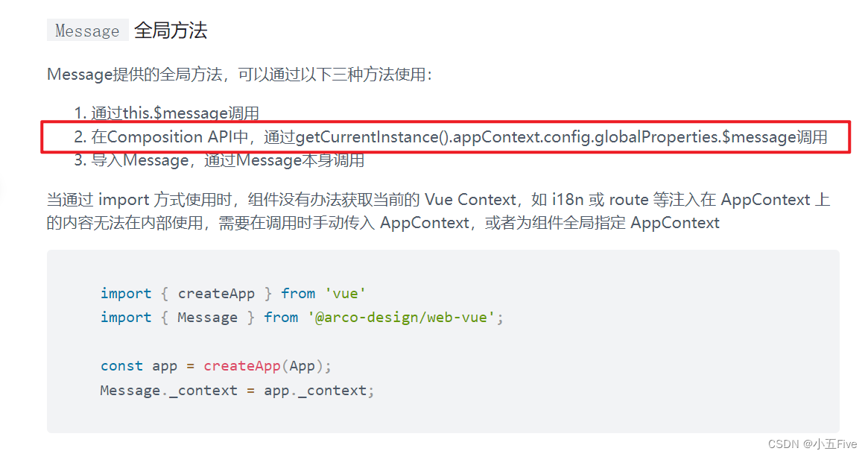Image resolution: width=868 pixels, height=457 pixels.
Task: Click the first import keyword in code
Action: pyautogui.click(x=126, y=294)
